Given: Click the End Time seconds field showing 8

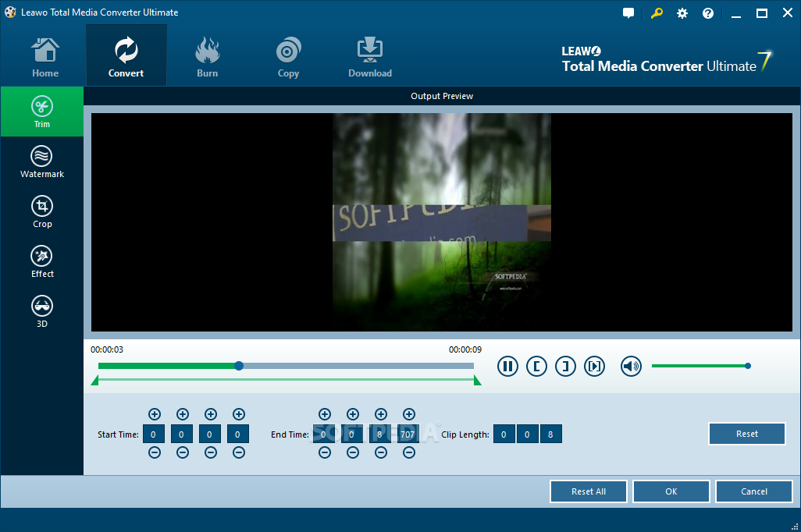Looking at the screenshot, I should click(x=379, y=434).
